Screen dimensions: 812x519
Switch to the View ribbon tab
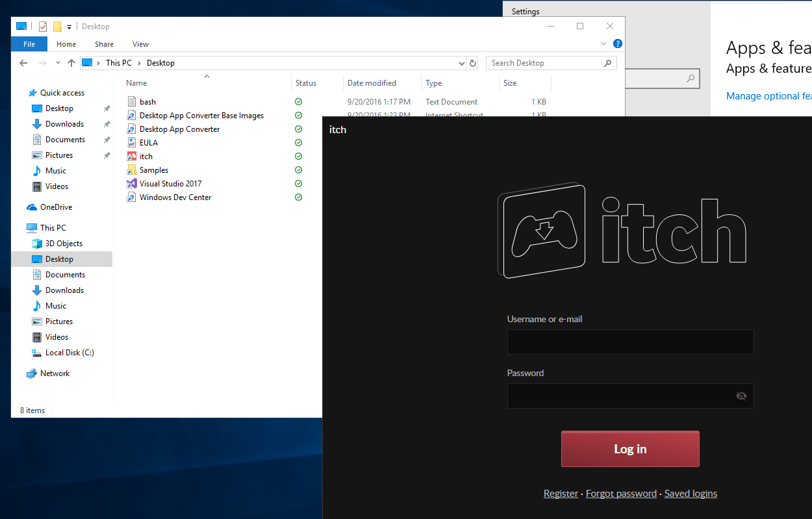pyautogui.click(x=140, y=44)
